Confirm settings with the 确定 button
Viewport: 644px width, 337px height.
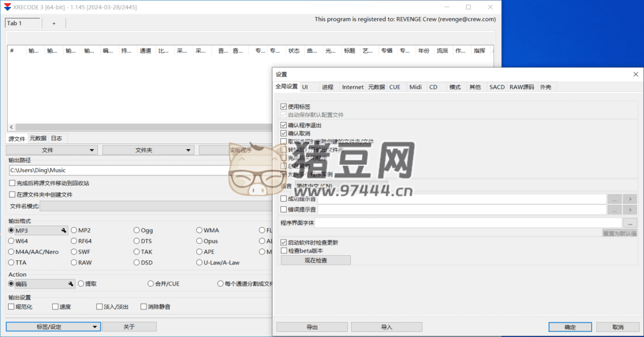coord(570,327)
